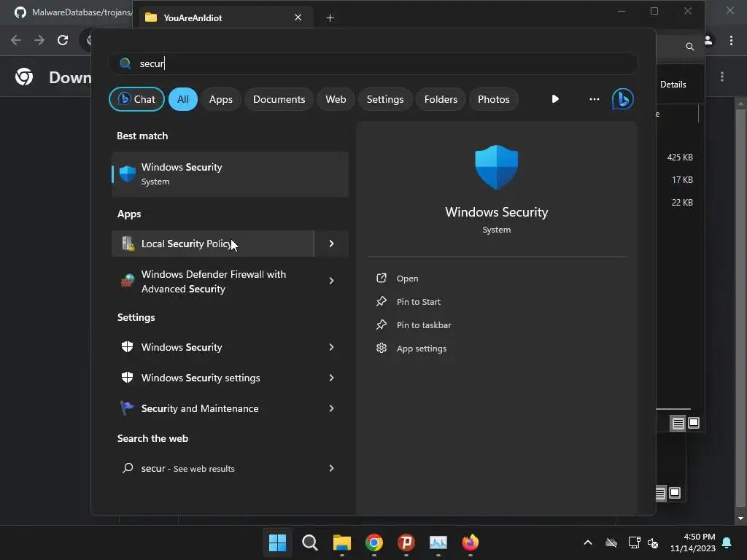Click the Security and Maintenance flag icon
This screenshot has height=560, width=747.
(127, 408)
